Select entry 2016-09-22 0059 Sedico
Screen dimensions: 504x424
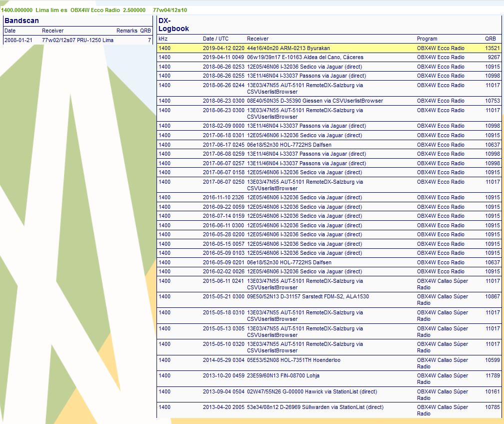pos(329,207)
